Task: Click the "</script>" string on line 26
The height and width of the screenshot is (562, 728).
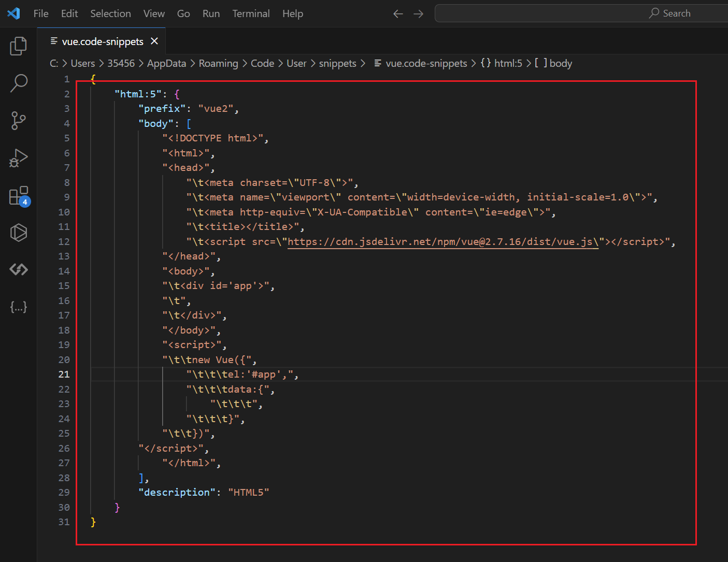Action: (171, 448)
